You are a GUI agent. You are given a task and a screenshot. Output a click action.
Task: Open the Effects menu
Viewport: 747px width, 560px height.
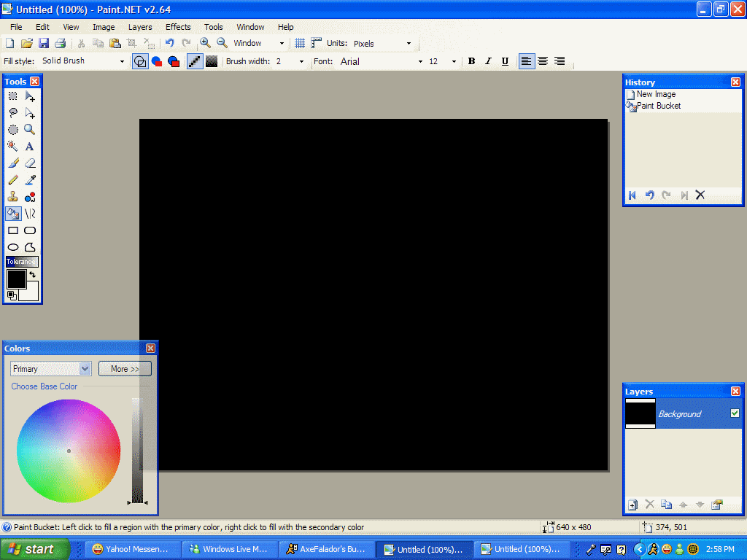tap(178, 27)
